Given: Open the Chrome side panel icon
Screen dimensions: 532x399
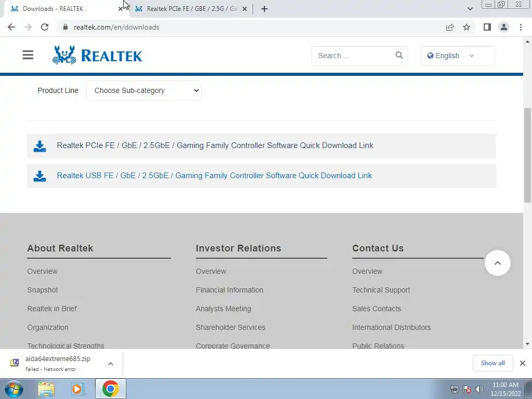Looking at the screenshot, I should [x=487, y=27].
